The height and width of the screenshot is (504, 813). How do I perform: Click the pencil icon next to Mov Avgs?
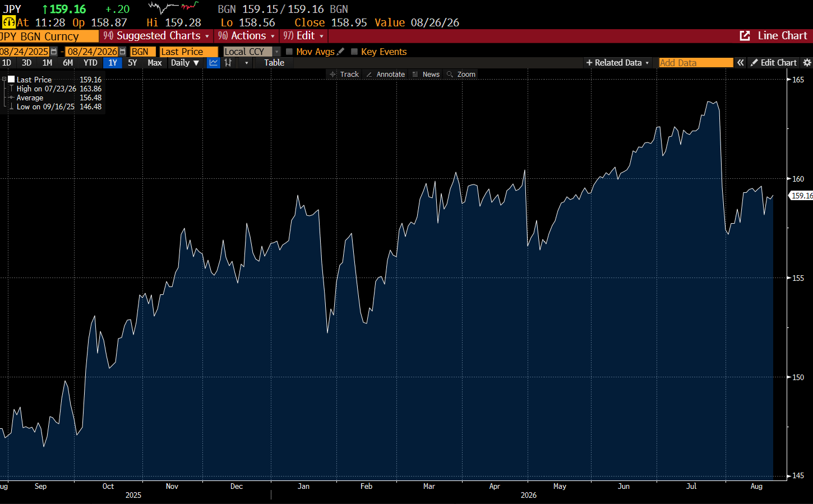pyautogui.click(x=340, y=52)
